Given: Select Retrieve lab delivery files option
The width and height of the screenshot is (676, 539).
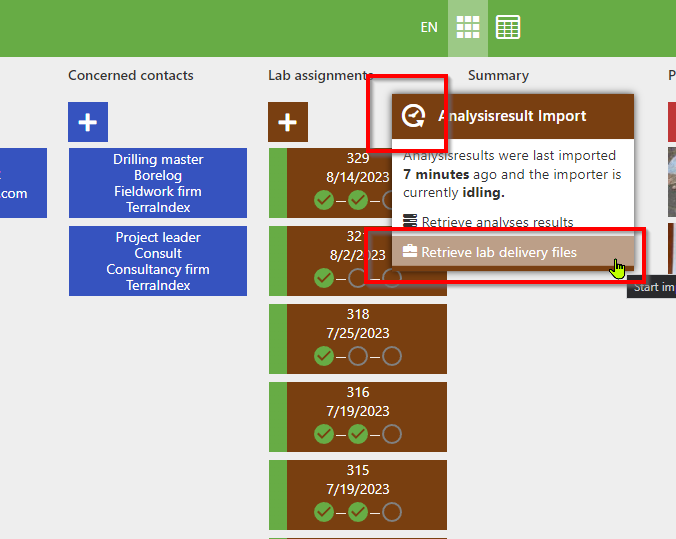Looking at the screenshot, I should tap(498, 252).
